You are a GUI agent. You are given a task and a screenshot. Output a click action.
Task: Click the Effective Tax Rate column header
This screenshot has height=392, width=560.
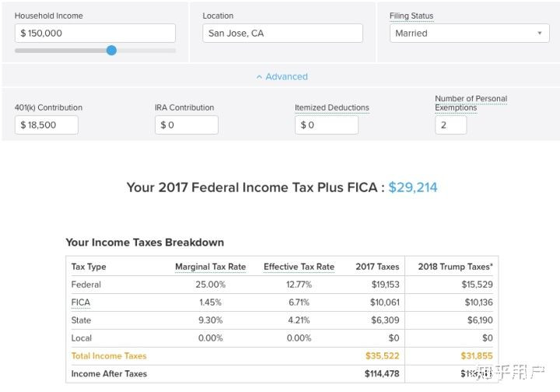(299, 267)
